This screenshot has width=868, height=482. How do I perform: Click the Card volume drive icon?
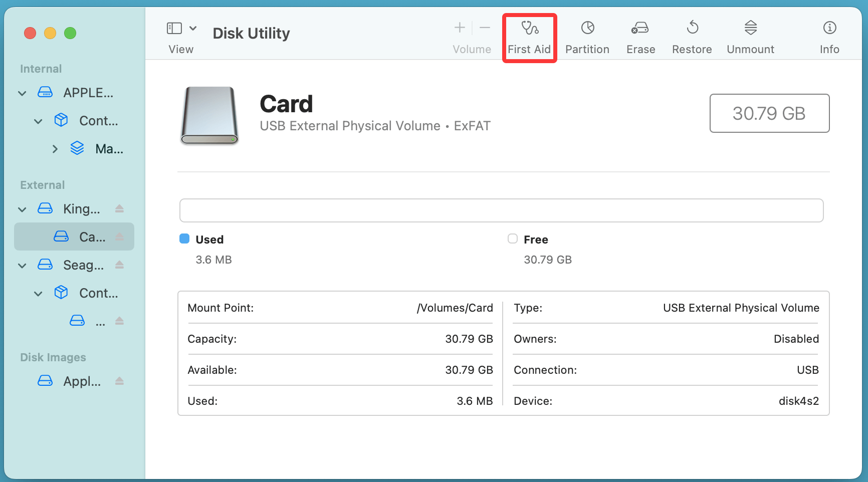(61, 236)
